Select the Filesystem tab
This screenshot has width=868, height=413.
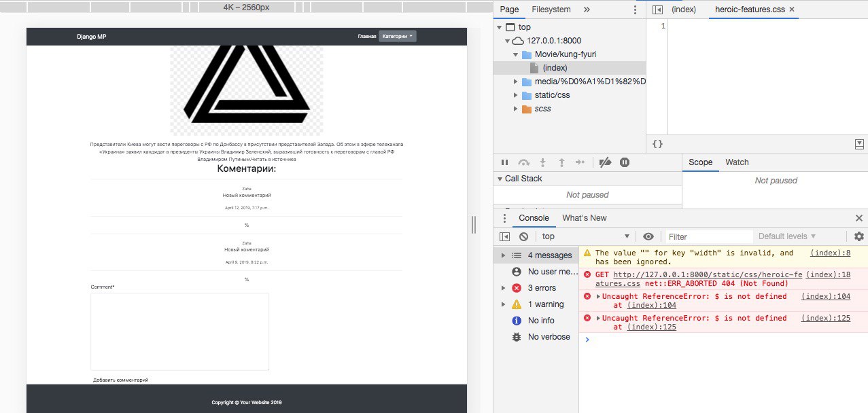click(x=551, y=10)
